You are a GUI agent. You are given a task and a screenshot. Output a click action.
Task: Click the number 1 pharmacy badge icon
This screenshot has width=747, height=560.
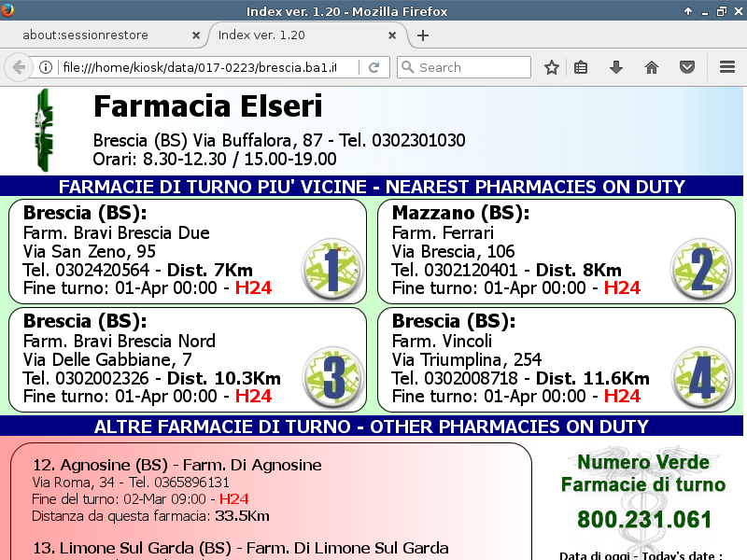332,268
